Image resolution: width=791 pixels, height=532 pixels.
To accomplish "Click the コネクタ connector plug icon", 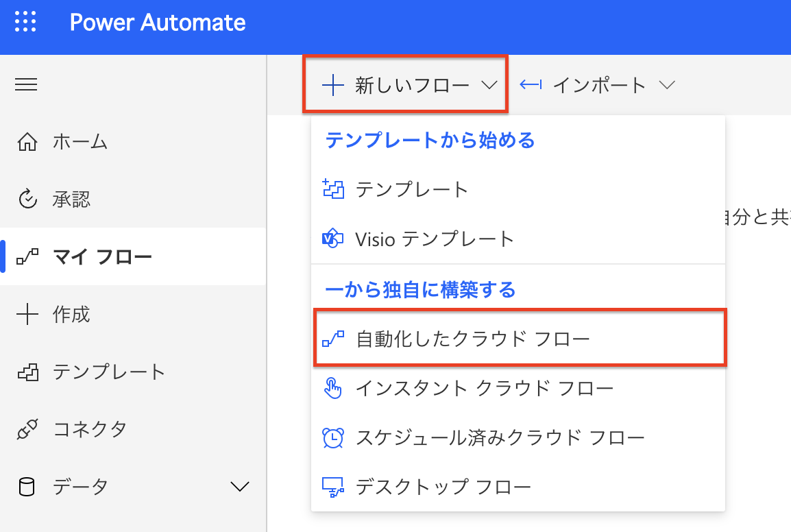I will point(27,430).
